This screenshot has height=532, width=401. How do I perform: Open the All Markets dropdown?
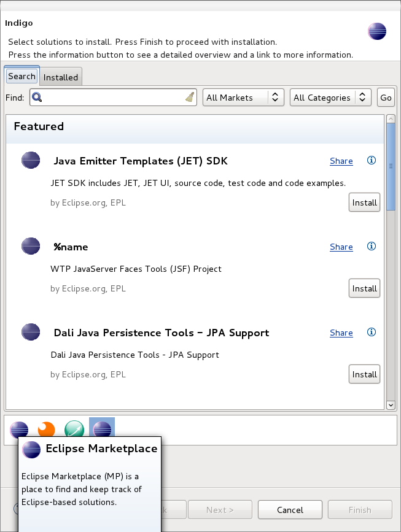[x=243, y=98]
